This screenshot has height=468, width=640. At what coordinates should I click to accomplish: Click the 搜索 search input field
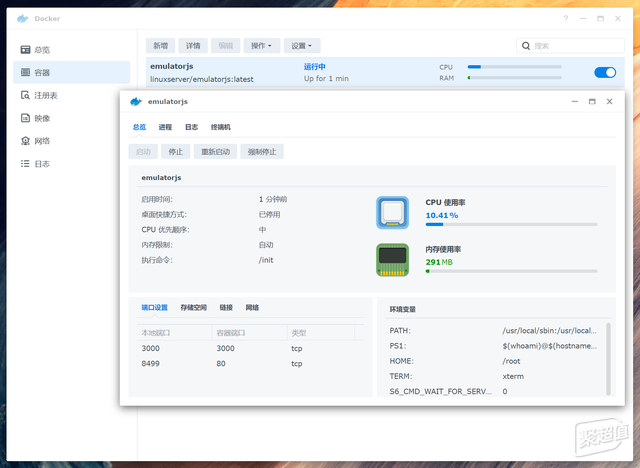pyautogui.click(x=570, y=46)
